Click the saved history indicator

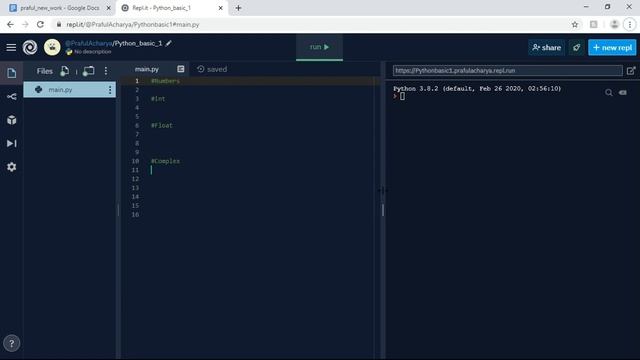212,69
